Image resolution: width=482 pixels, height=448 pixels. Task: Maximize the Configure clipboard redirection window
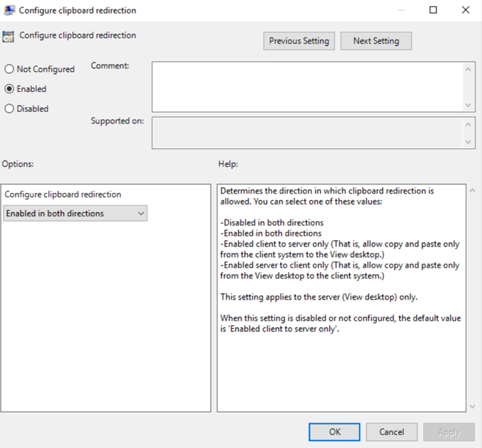point(433,11)
